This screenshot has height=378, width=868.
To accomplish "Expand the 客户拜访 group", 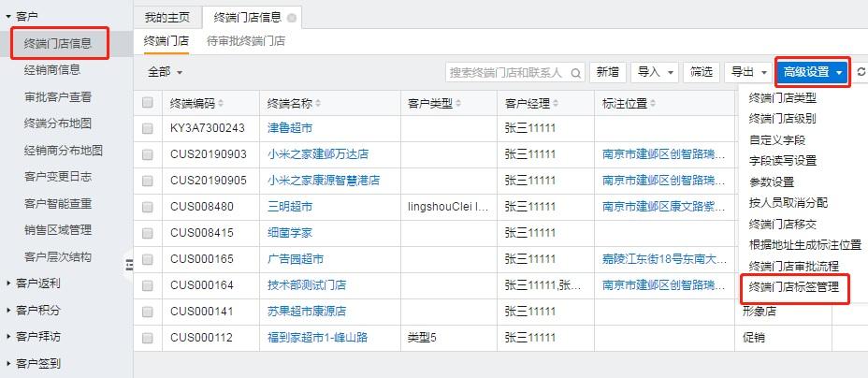I will tap(8, 337).
